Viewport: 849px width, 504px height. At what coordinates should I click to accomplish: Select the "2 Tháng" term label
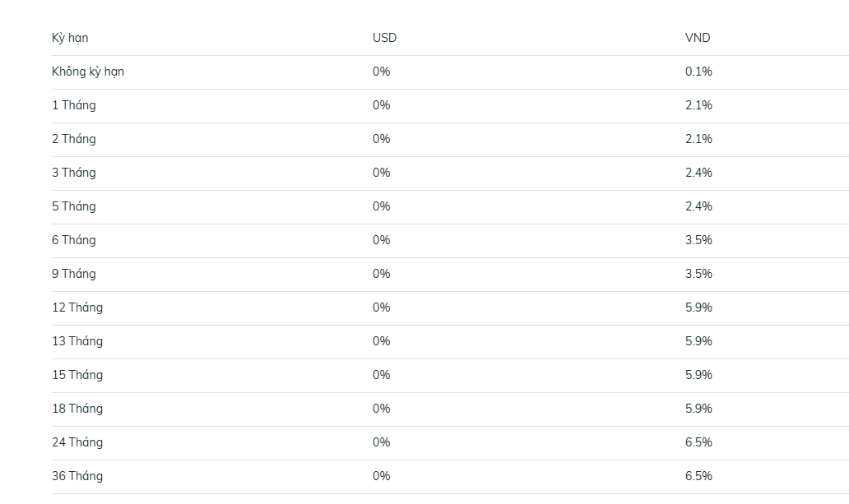(74, 140)
